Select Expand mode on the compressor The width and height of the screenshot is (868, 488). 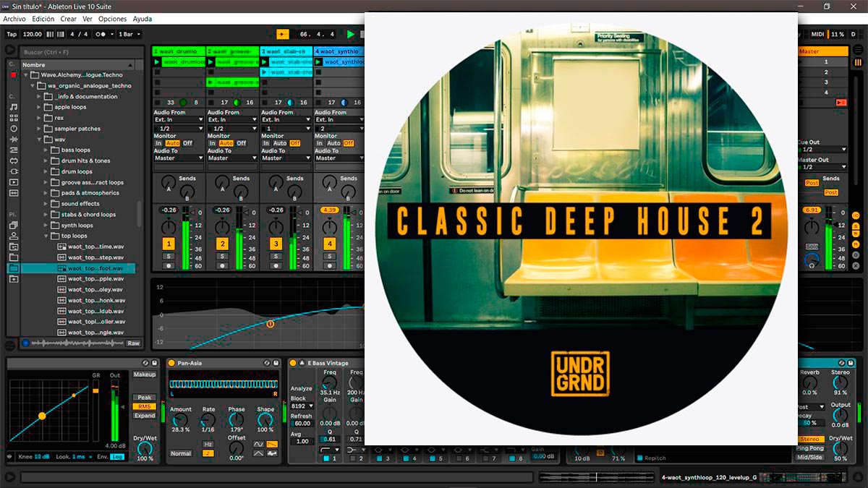[x=144, y=416]
